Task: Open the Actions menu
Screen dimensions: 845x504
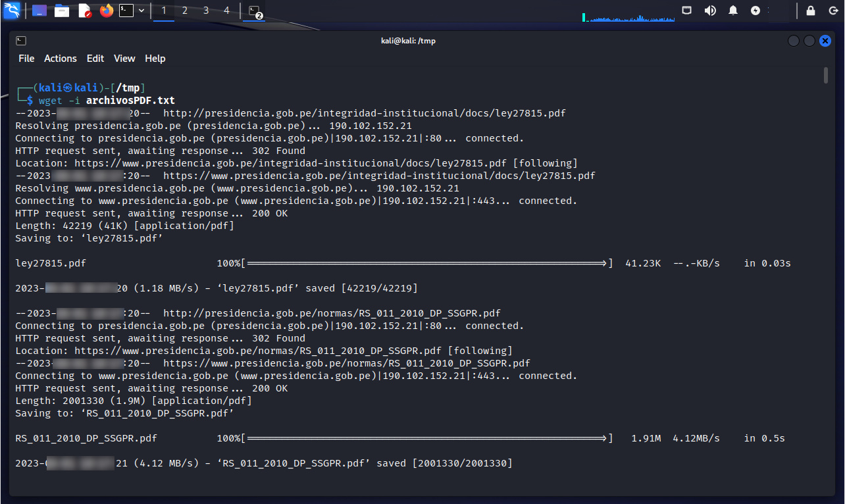Action: pyautogui.click(x=61, y=59)
